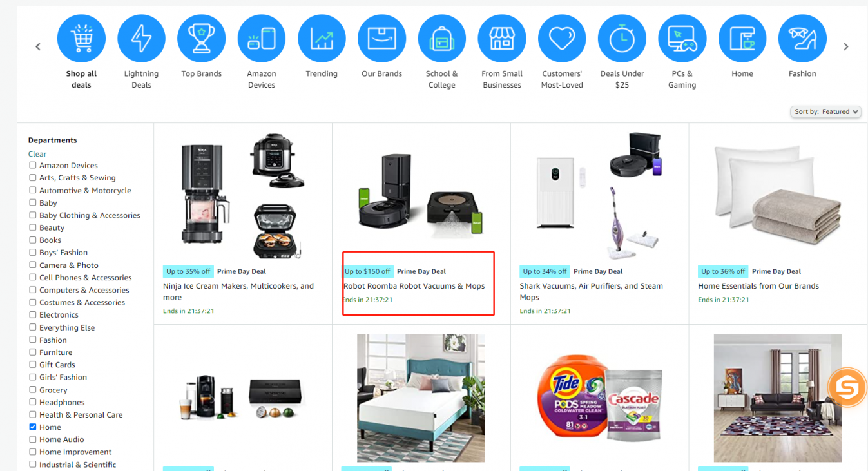Click the Trending chart icon
Image resolution: width=868 pixels, height=471 pixels.
click(322, 39)
